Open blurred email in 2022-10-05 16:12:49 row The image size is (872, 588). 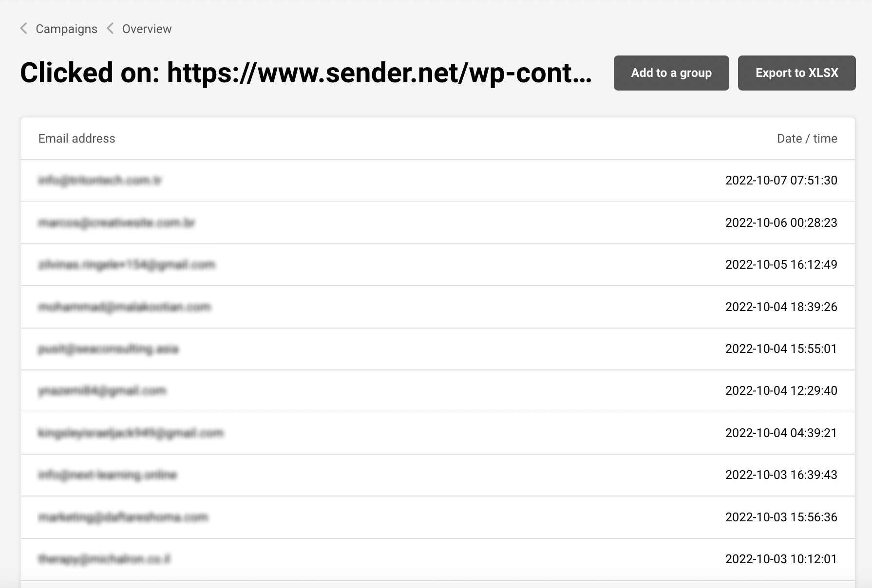coord(127,265)
